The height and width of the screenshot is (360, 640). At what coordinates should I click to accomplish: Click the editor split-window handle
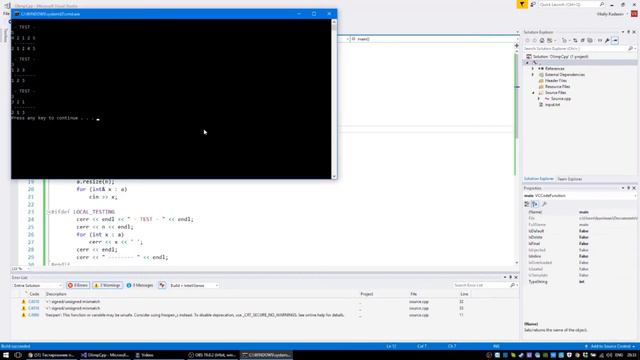coord(517,45)
